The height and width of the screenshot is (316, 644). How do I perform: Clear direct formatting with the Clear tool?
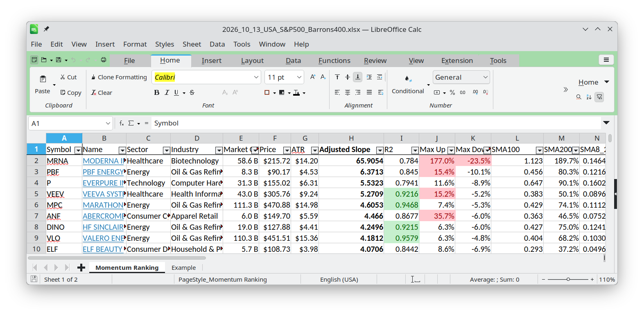(102, 93)
